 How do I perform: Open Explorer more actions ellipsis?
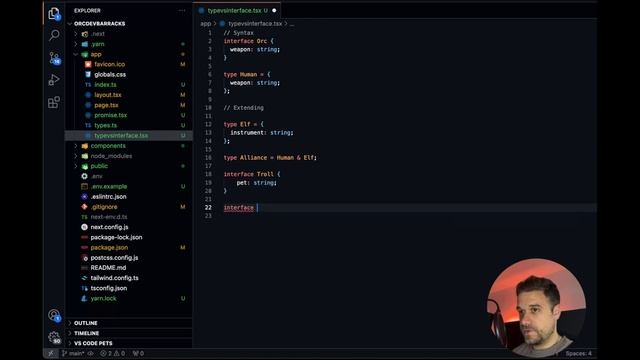[x=182, y=11]
